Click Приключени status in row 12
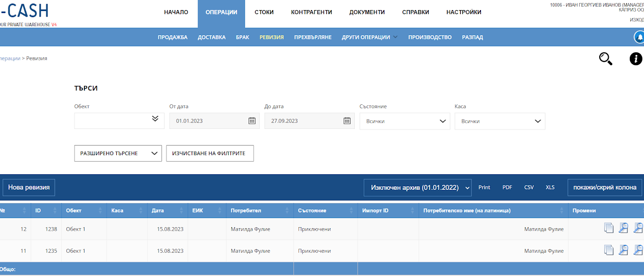The height and width of the screenshot is (279, 644). click(x=314, y=229)
